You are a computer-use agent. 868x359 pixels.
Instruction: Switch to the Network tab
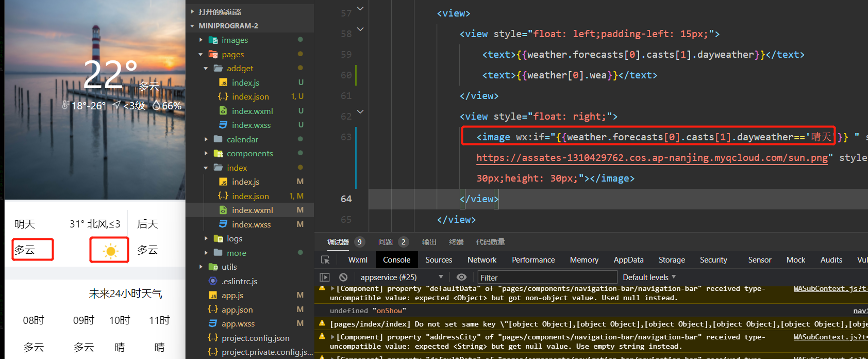pos(481,260)
